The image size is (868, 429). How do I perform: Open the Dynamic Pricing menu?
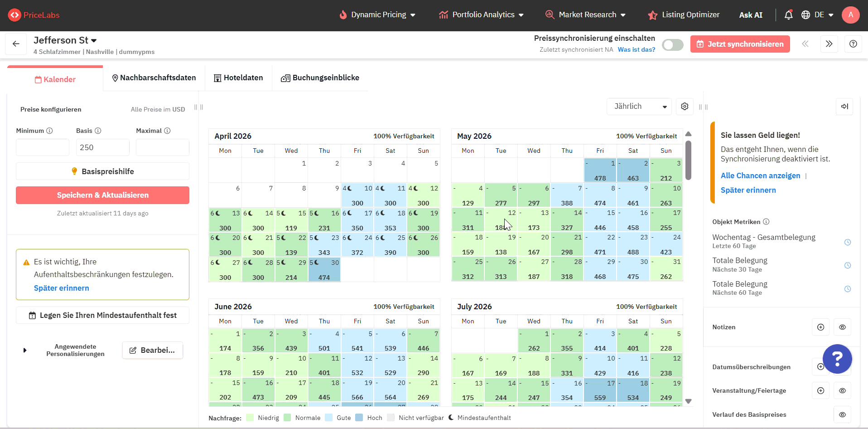pos(377,15)
